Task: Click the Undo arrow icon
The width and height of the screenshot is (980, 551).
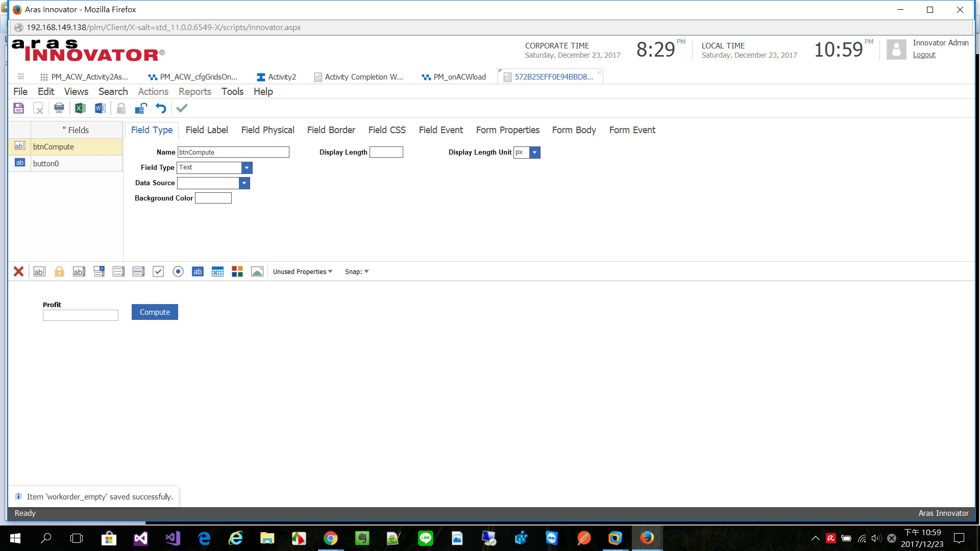Action: [x=161, y=108]
